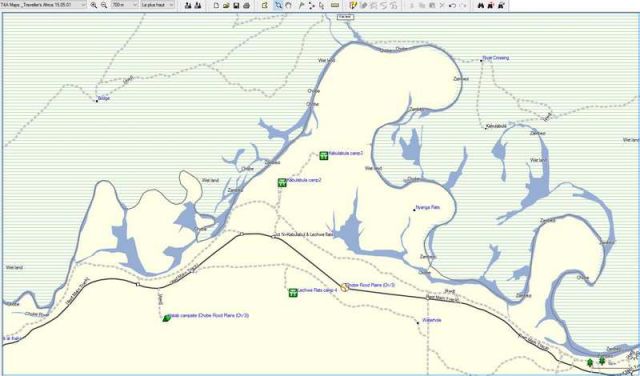This screenshot has width=640, height=376.
Task: Select the Distance/Bearing ruler tool
Action: tap(335, 5)
